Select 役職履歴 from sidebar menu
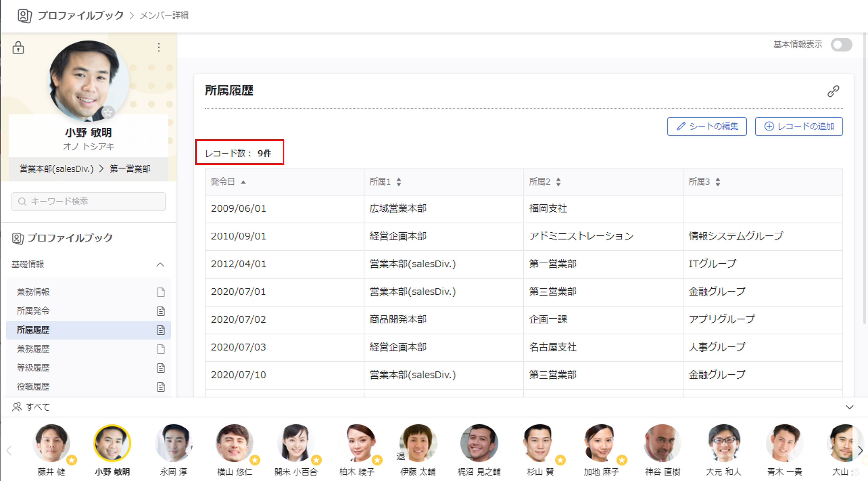Screen dimensions: 868x481 [x=33, y=387]
